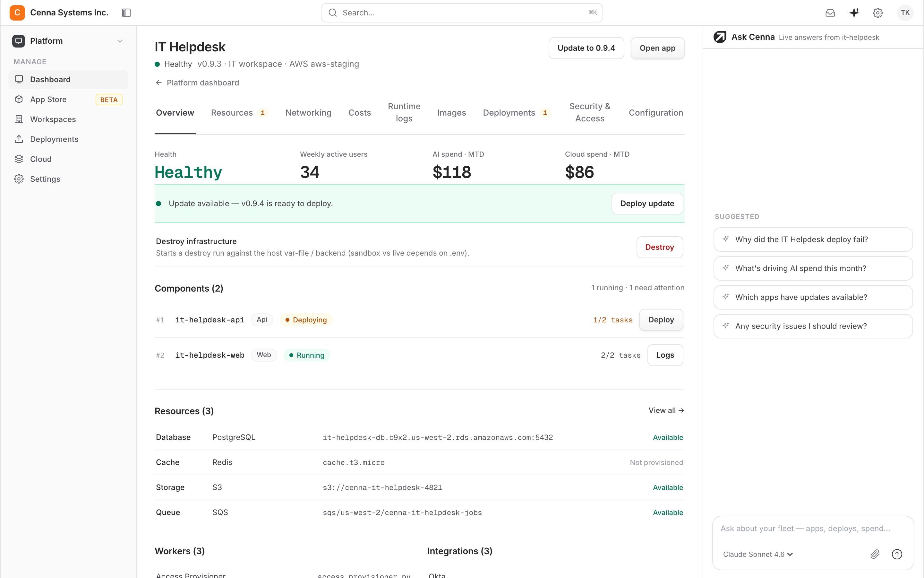Click sparkle icon beside AI spend question

tap(725, 268)
